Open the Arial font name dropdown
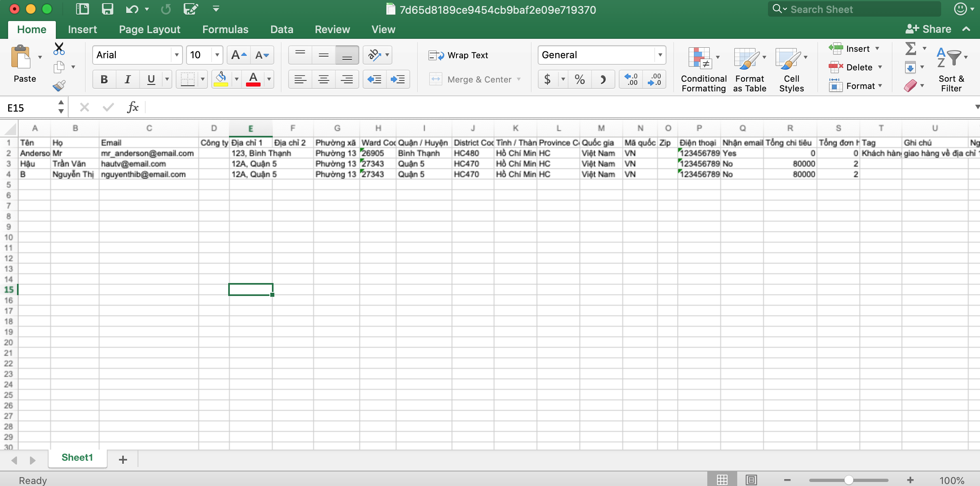The height and width of the screenshot is (486, 980). pos(176,55)
